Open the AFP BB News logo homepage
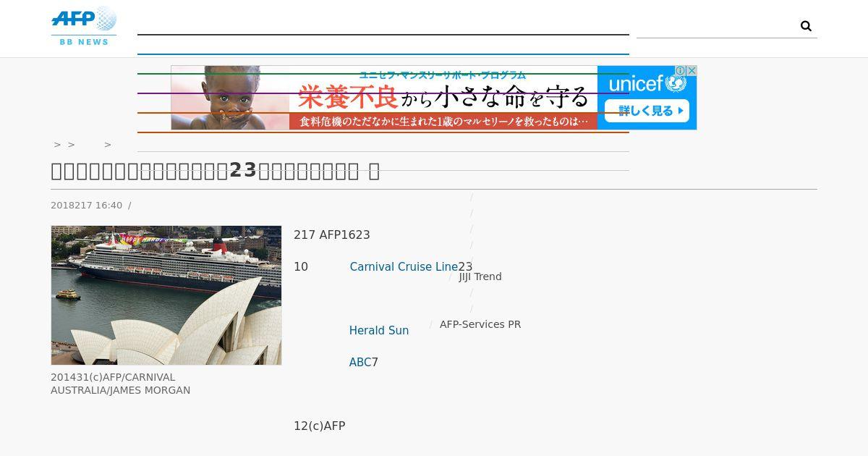 click(x=84, y=26)
